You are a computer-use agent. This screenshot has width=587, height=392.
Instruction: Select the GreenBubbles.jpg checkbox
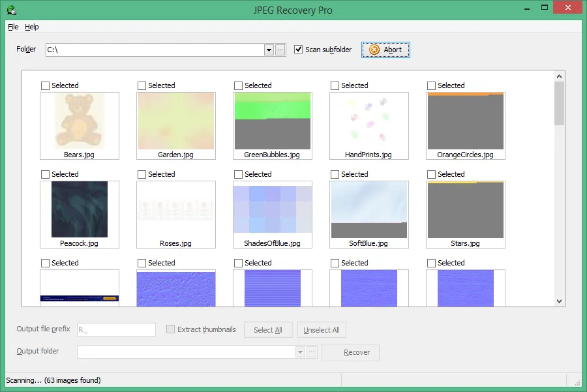coord(239,85)
